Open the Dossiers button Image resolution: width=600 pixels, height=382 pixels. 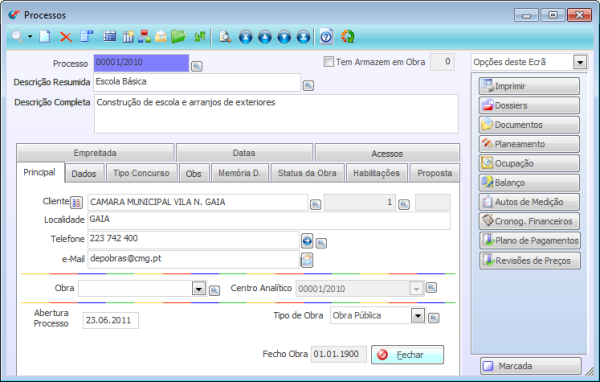529,105
